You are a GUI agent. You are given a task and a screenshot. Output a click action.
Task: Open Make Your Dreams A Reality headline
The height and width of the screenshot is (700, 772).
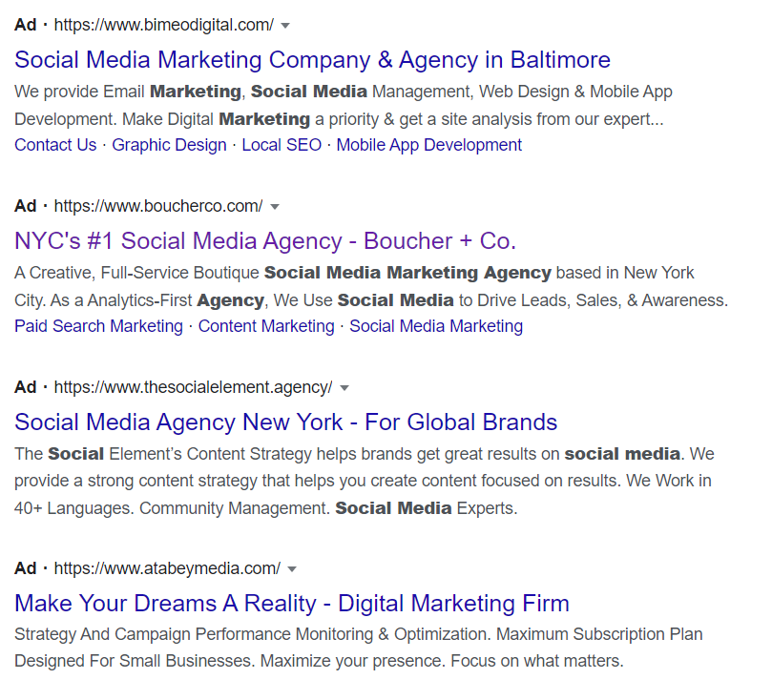pyautogui.click(x=291, y=603)
